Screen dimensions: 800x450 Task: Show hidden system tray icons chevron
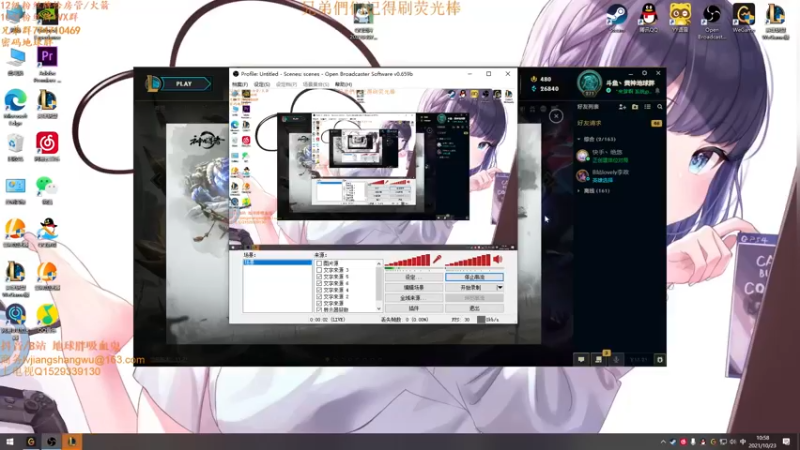[663, 442]
